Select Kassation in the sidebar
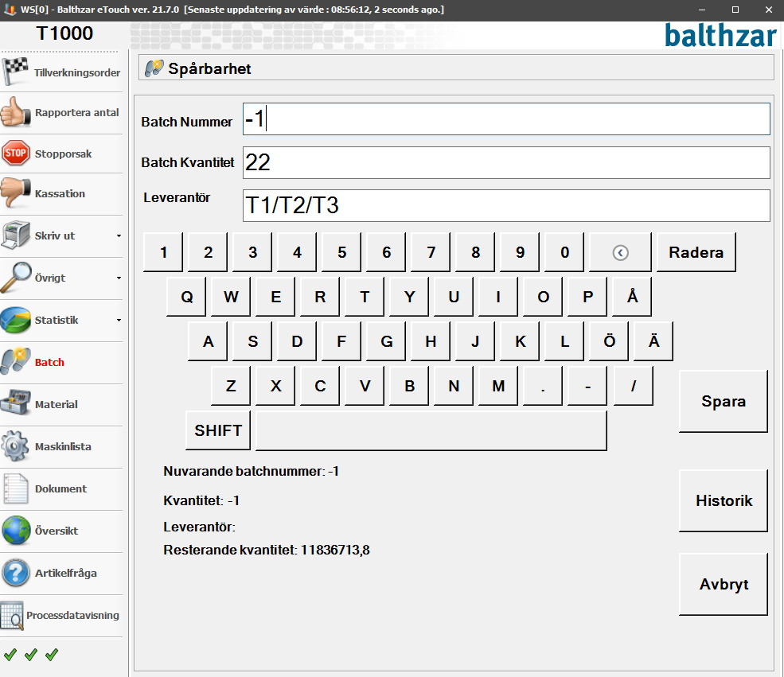 coord(61,193)
